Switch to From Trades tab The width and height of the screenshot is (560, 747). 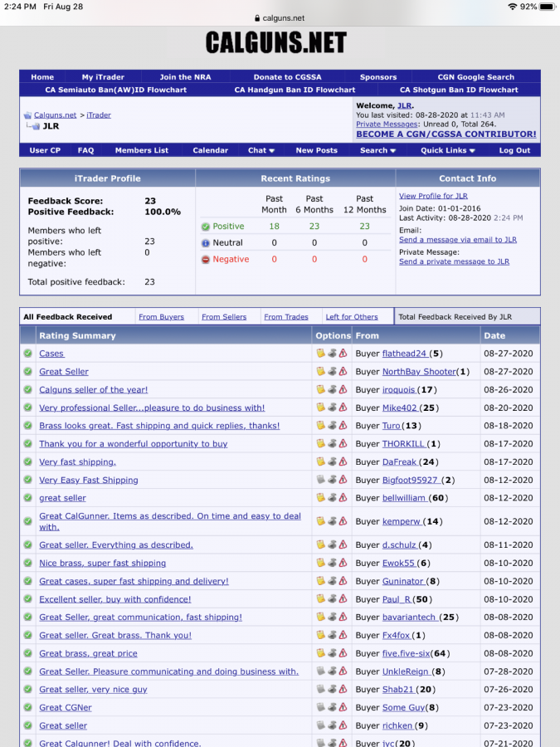click(286, 317)
